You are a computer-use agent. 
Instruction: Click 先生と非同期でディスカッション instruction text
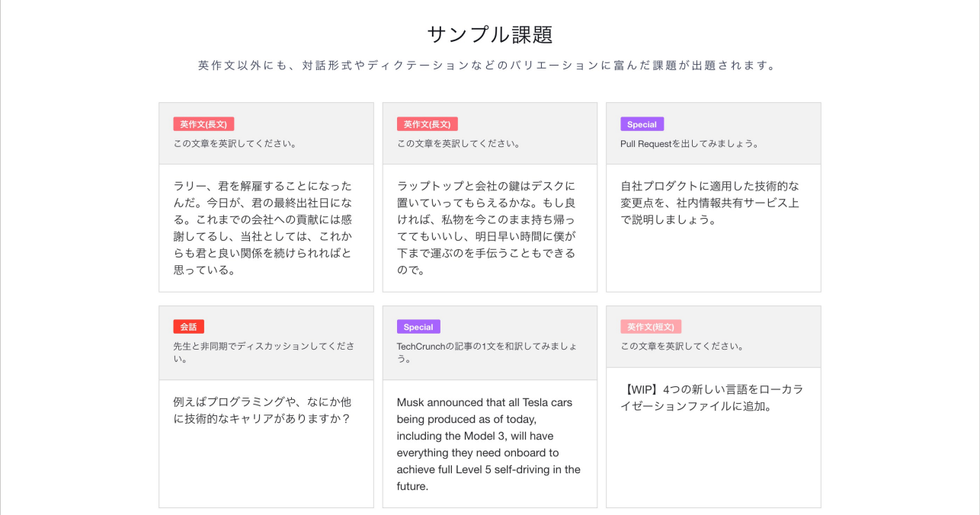tap(264, 352)
